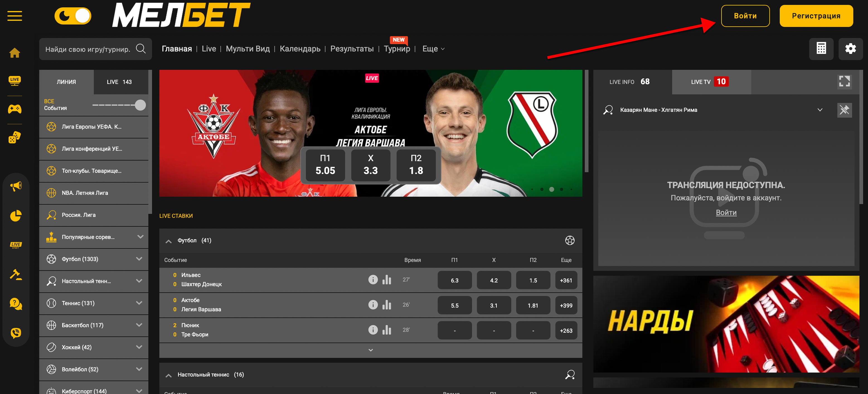Screen dimensions: 868x394
Task: Expand Футбол (1303) category
Action: click(139, 259)
